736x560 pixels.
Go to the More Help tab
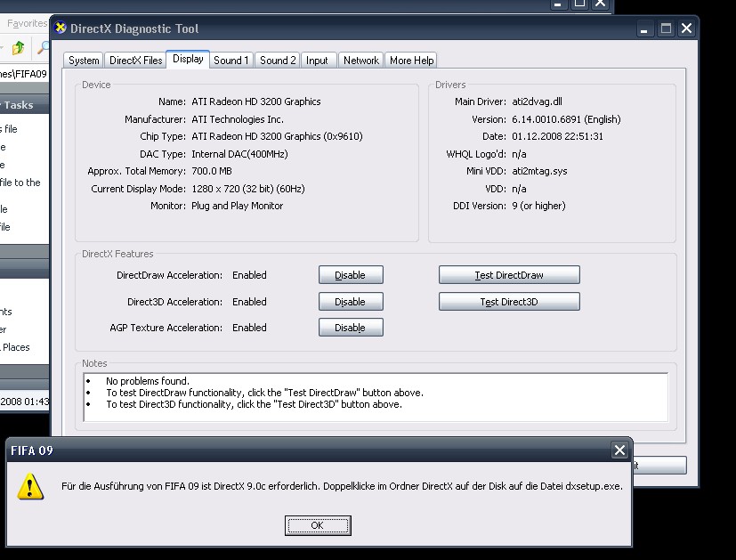411,61
